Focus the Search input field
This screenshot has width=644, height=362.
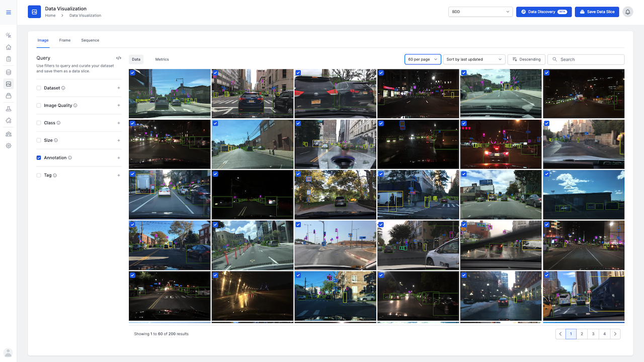click(x=586, y=59)
